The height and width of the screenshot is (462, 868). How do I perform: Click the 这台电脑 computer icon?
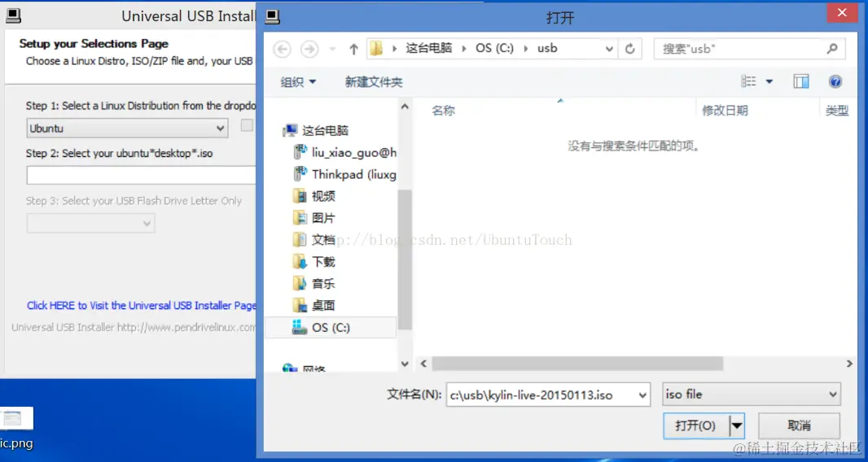tap(290, 131)
